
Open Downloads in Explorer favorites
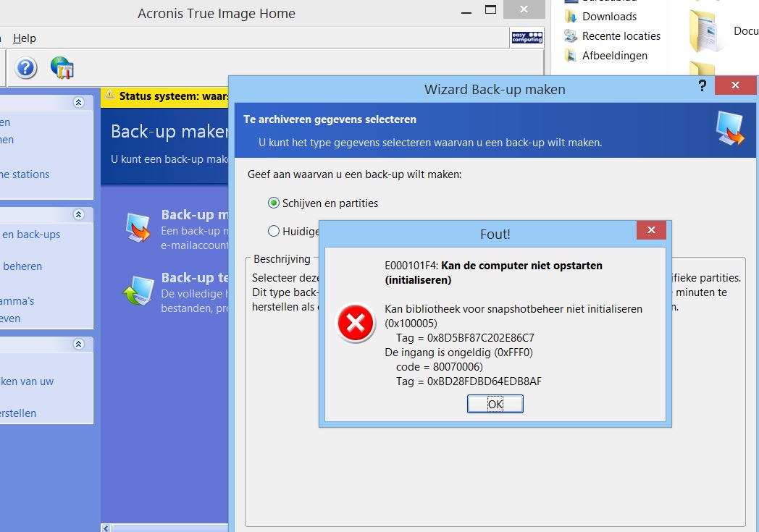pos(609,17)
